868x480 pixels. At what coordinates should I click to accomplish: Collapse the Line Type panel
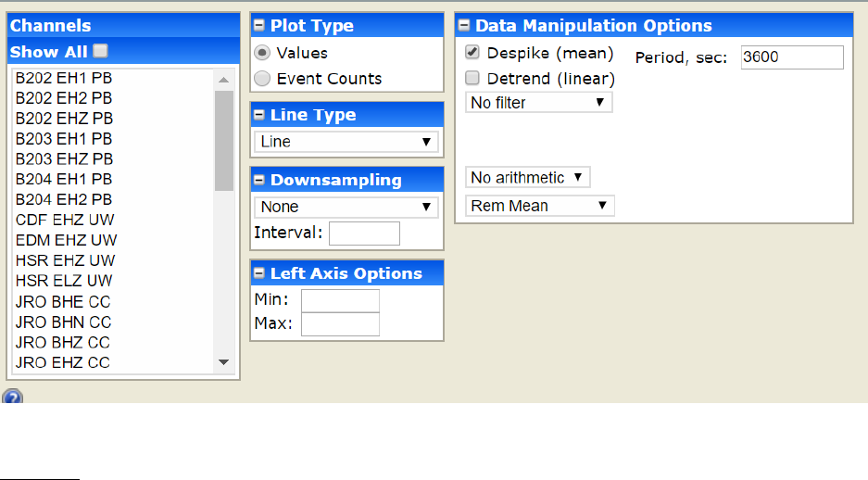coord(260,116)
